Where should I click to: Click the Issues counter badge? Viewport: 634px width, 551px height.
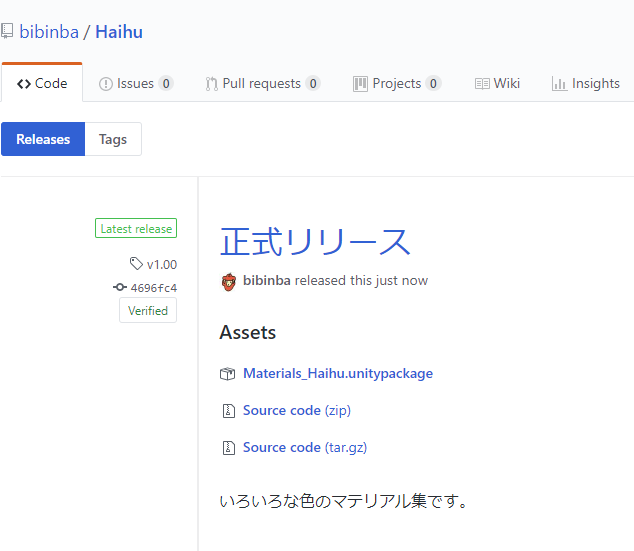166,84
